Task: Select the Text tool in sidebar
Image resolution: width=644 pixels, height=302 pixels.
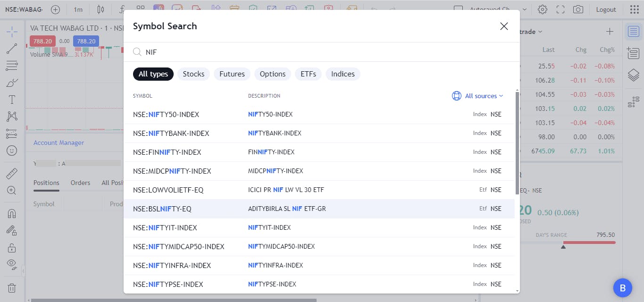Action: [12, 100]
